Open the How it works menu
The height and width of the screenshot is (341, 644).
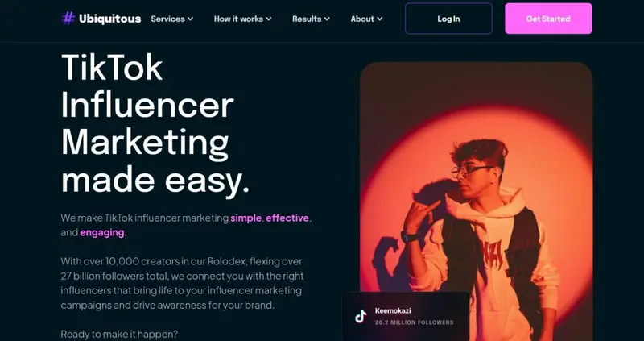[x=243, y=19]
